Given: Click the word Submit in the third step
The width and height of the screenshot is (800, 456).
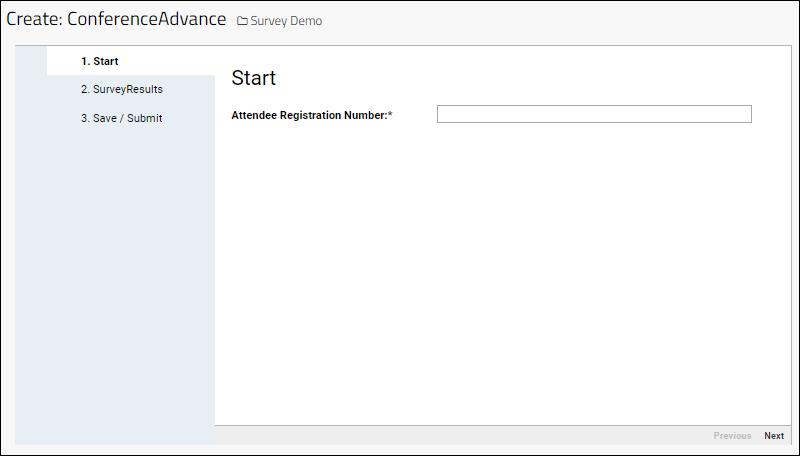Looking at the screenshot, I should [x=144, y=118].
